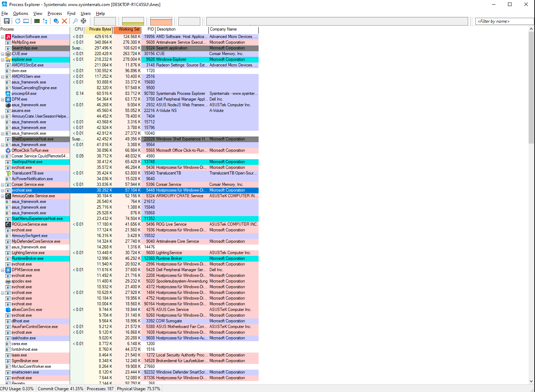Click the spoolsv.exe printer icon
This screenshot has height=392, width=535.
point(8,281)
